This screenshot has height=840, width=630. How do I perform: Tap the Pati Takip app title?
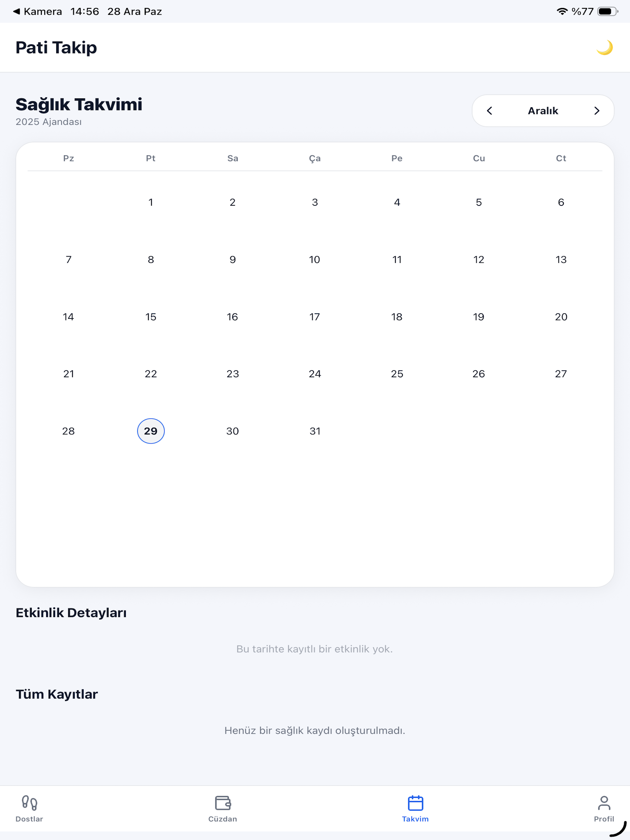pyautogui.click(x=56, y=48)
